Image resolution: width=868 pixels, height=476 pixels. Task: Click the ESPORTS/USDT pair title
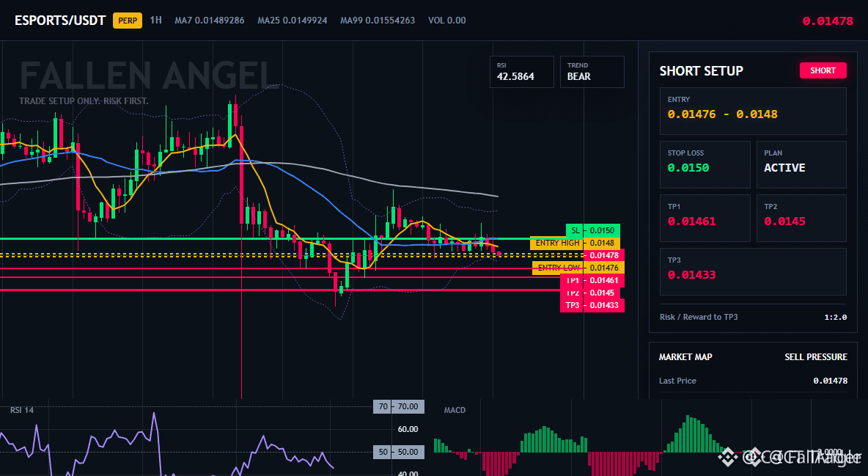click(60, 21)
